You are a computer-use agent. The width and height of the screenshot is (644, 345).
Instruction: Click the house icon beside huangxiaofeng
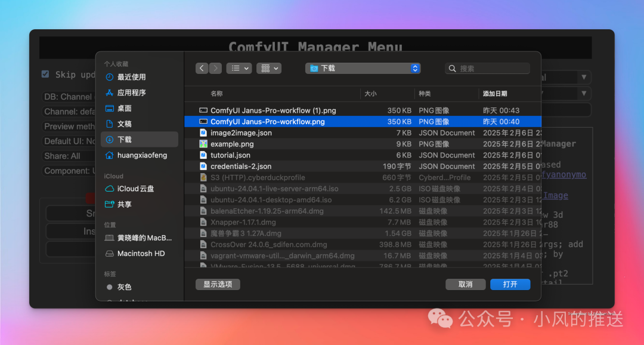pyautogui.click(x=109, y=155)
